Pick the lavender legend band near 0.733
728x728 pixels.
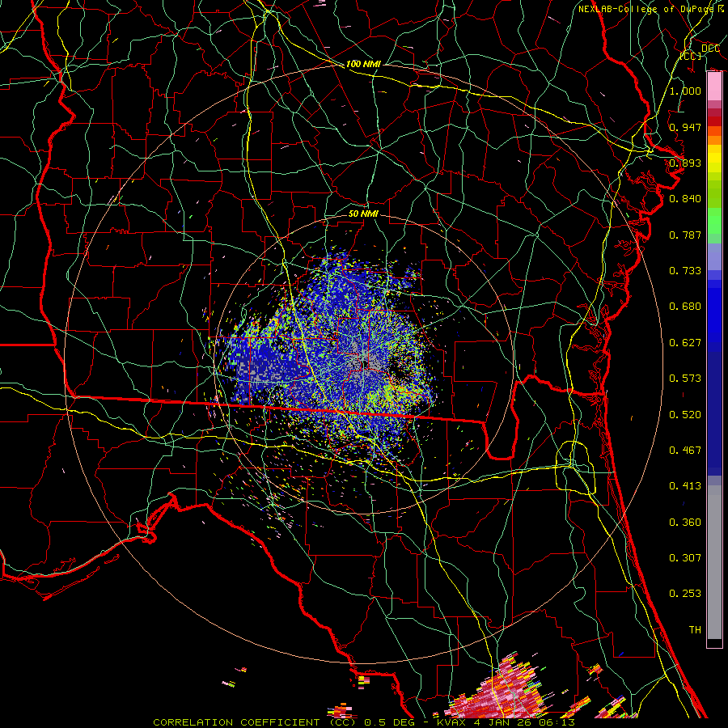tap(714, 257)
